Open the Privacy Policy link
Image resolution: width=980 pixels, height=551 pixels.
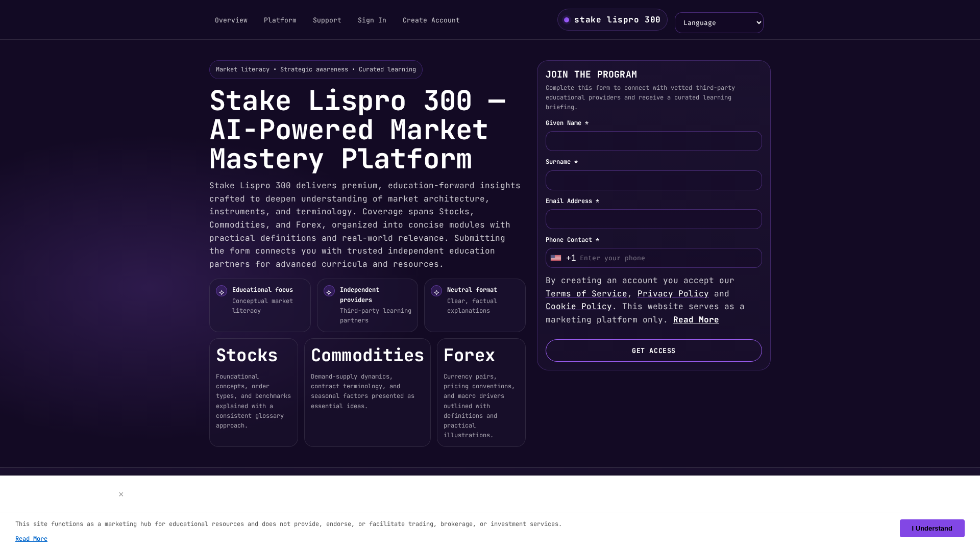coord(673,294)
